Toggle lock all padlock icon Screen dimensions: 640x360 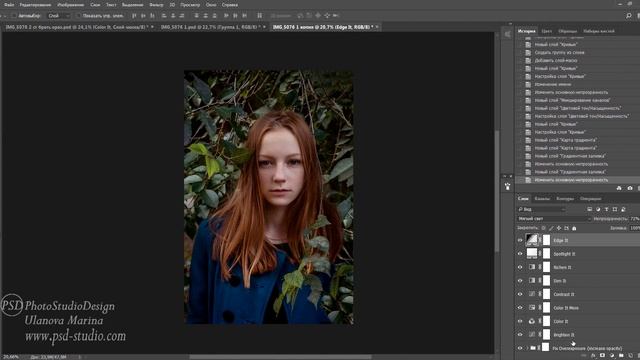[574, 228]
